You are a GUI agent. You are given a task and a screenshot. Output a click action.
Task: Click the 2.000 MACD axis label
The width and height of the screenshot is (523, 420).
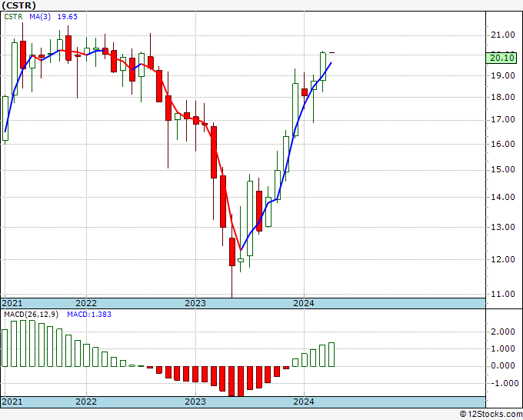502,332
